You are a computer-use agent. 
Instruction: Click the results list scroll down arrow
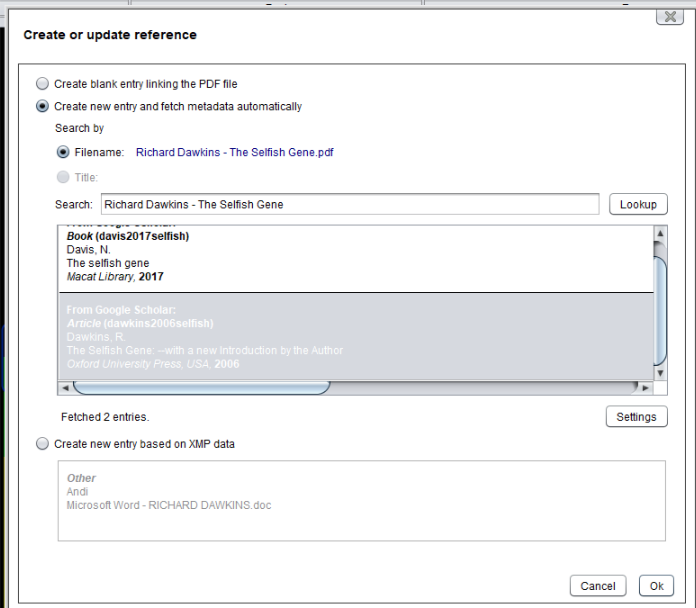click(660, 373)
